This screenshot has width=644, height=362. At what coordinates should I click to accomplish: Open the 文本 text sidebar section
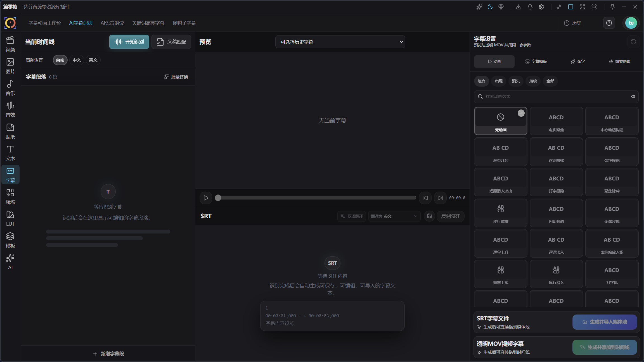pos(10,153)
